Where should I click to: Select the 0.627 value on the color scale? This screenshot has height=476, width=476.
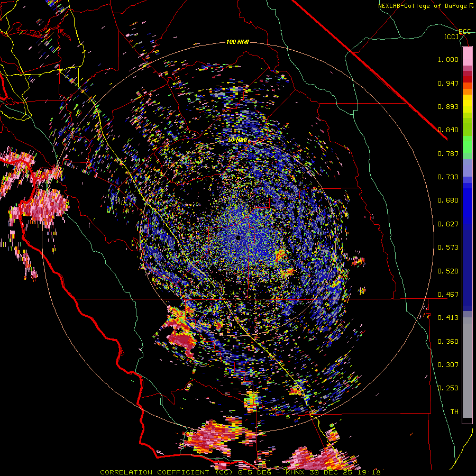[x=448, y=224]
